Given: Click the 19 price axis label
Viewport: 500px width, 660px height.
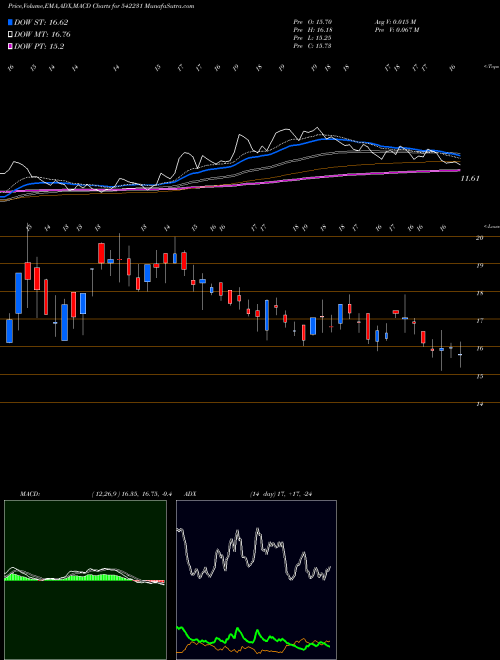Looking at the screenshot, I should tap(479, 266).
